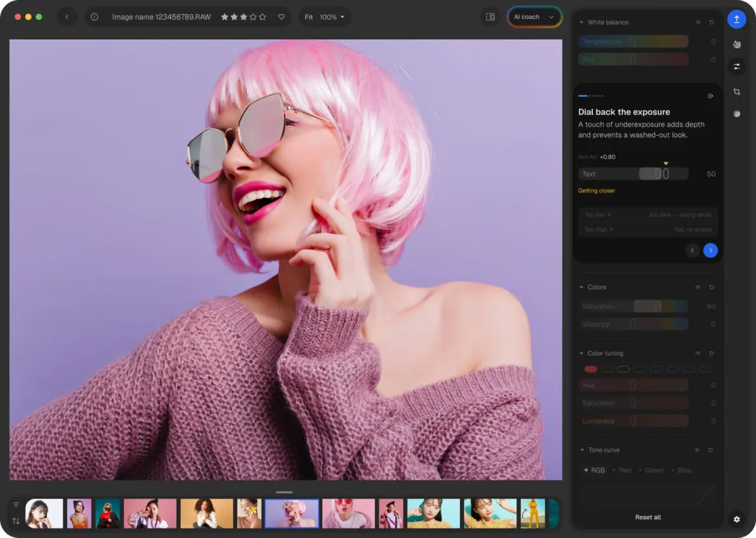Viewport: 756px width, 538px height.
Task: Go to previous coach tip
Action: coord(692,250)
